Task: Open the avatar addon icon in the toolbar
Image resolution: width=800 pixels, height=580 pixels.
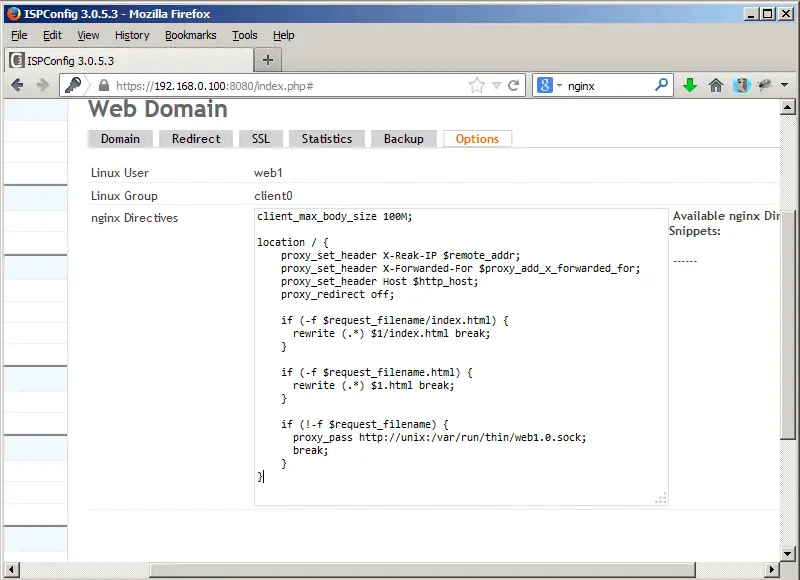Action: [x=741, y=85]
